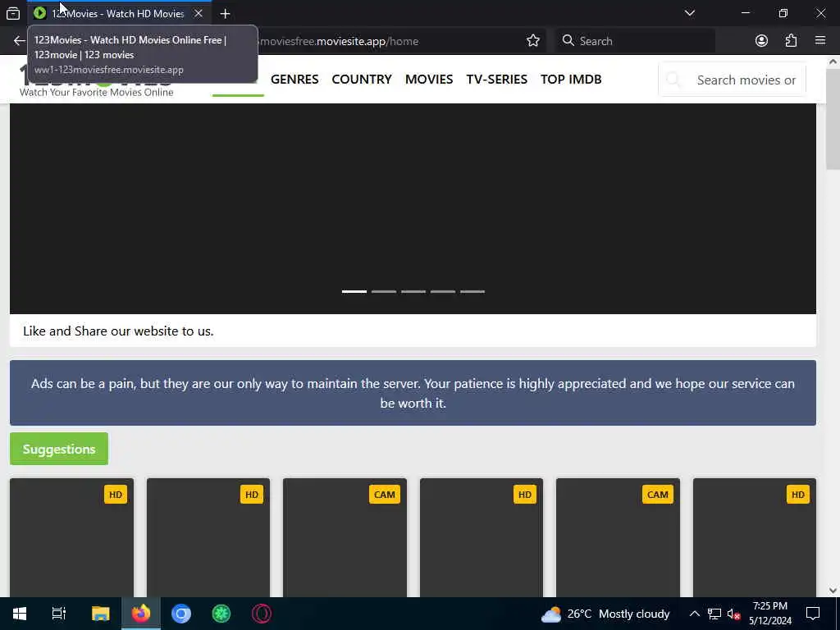840x630 pixels.
Task: Close the 123Movies browser tab
Action: pos(199,13)
